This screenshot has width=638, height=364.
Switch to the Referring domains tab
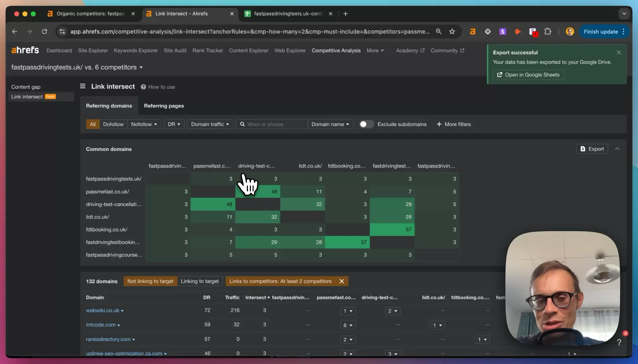[109, 106]
